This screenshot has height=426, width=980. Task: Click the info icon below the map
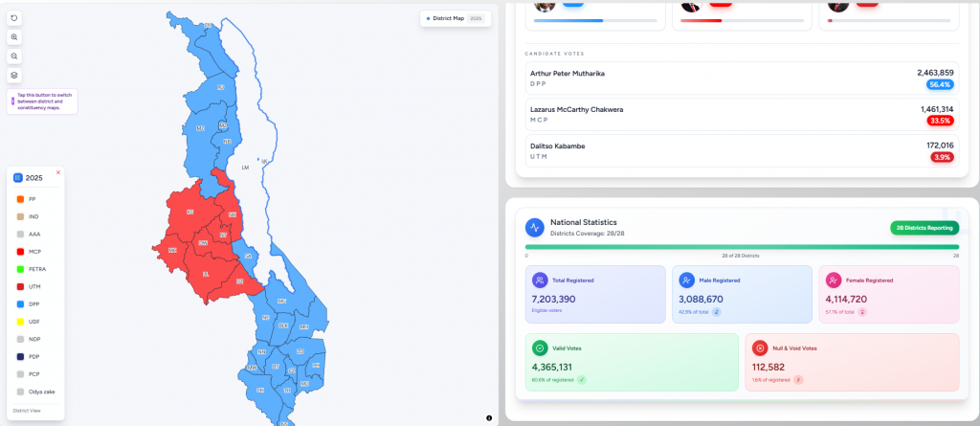[489, 417]
